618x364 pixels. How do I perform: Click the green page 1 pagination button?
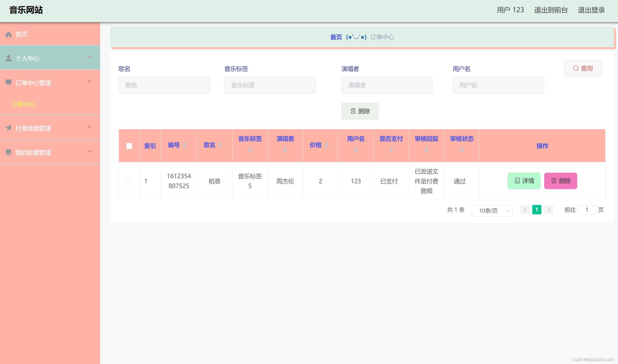click(x=537, y=210)
